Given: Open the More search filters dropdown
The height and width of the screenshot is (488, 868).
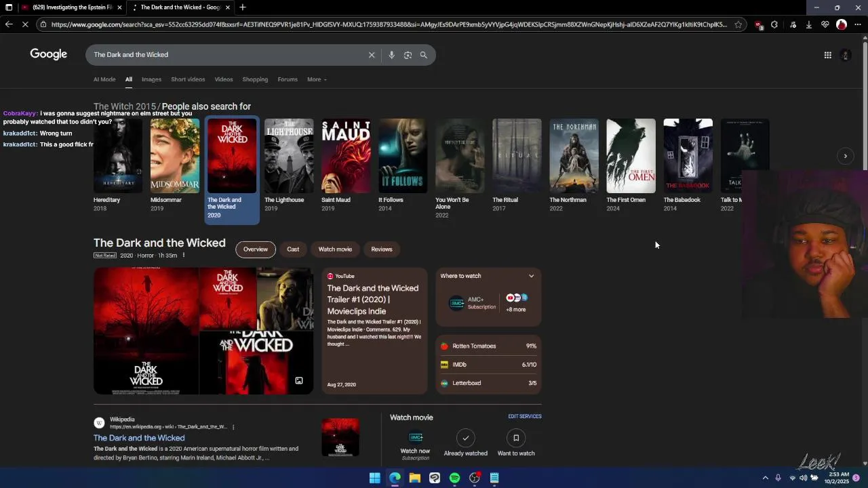Looking at the screenshot, I should coord(317,79).
